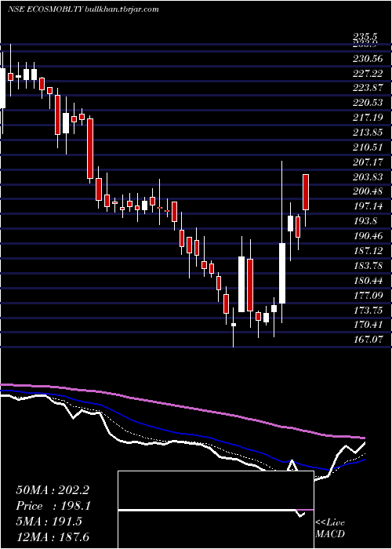Click the long red candle falling from 217
Viewport: 392px width, 549px height.
(90, 148)
